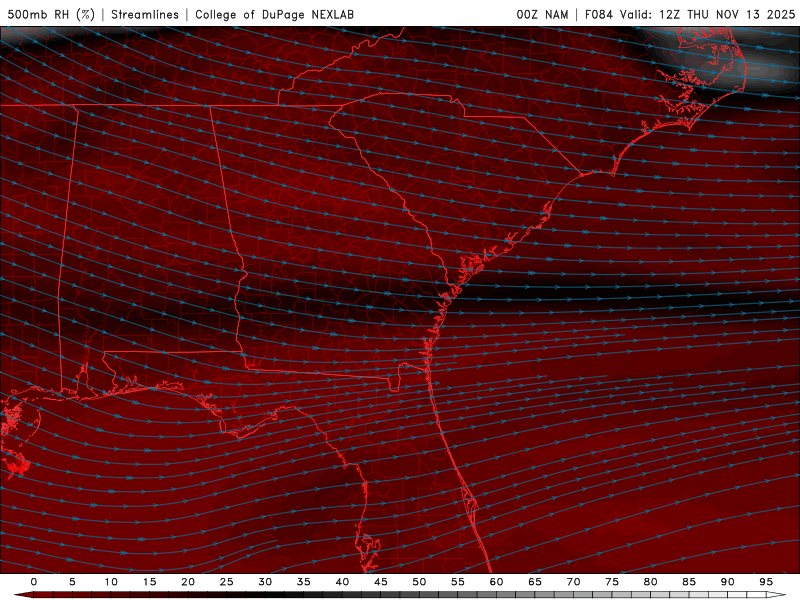The image size is (800, 600).
Task: Click the "Streamlines" label in the header
Action: click(145, 14)
